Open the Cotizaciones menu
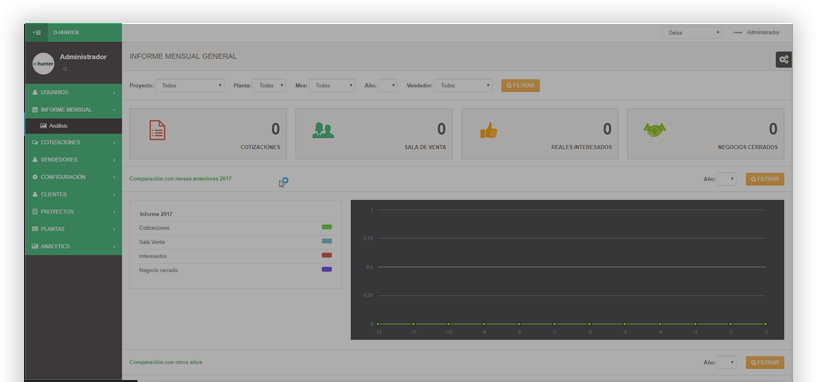The width and height of the screenshot is (816, 382). click(x=73, y=142)
